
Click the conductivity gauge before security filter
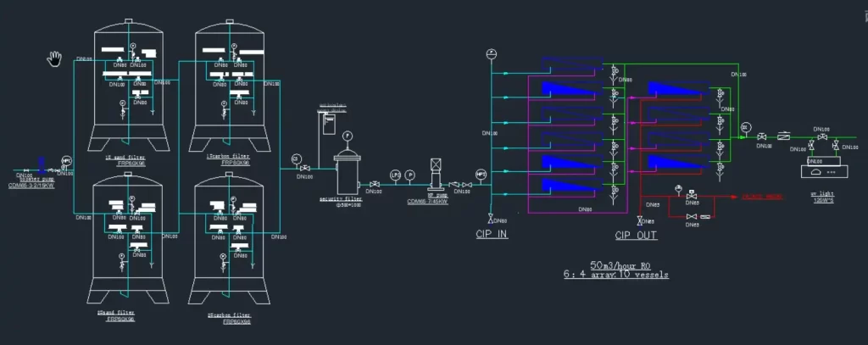(x=296, y=159)
